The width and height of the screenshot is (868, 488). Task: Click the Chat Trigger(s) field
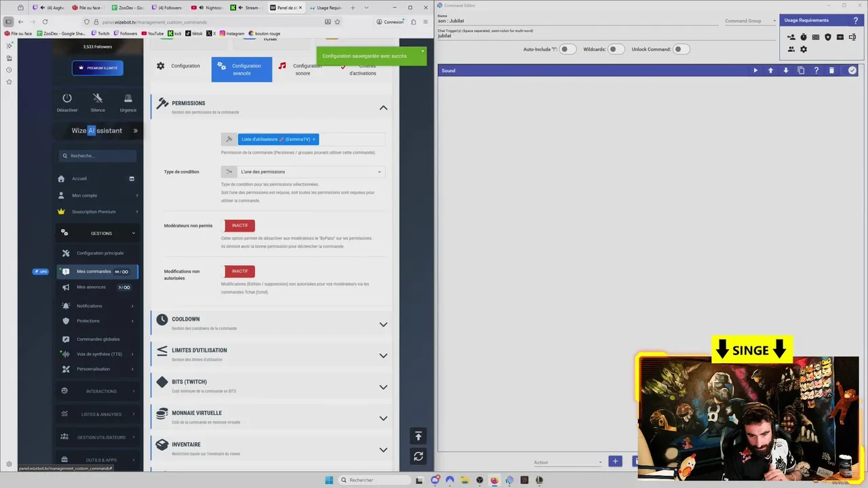click(607, 36)
